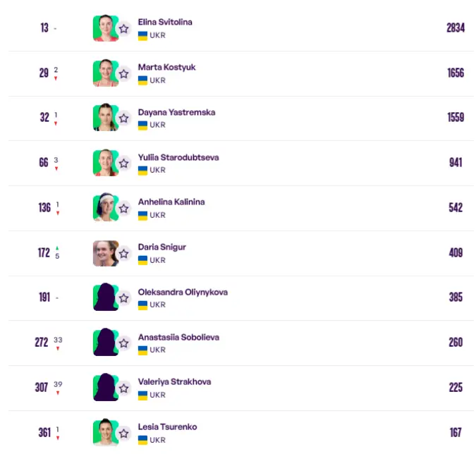The width and height of the screenshot is (476, 454).
Task: Click the Yuliia Starodubtseva name link
Action: coord(178,157)
